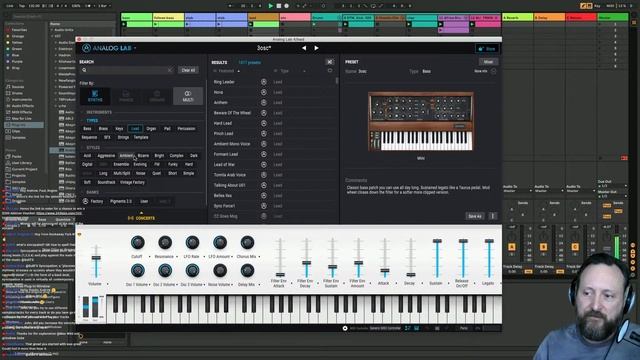Click the Analog Lab logo icon
This screenshot has width=640, height=360.
point(86,48)
